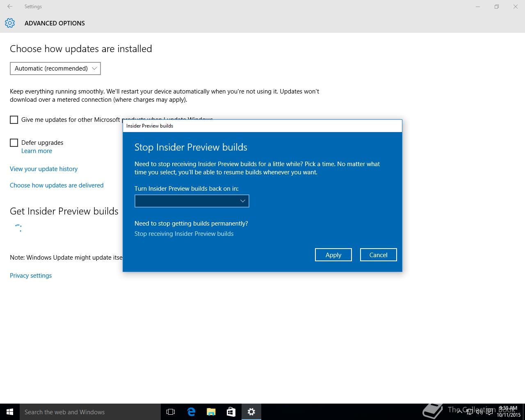Click the Advanced Options gear icon
The height and width of the screenshot is (420, 525).
pyautogui.click(x=10, y=23)
